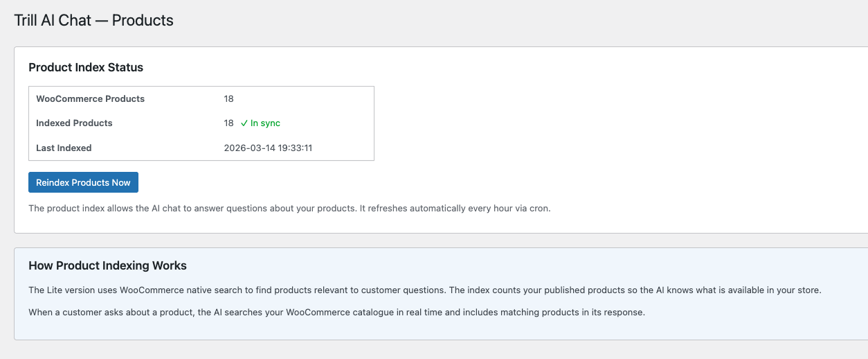Click the green 'In sync' status

260,123
